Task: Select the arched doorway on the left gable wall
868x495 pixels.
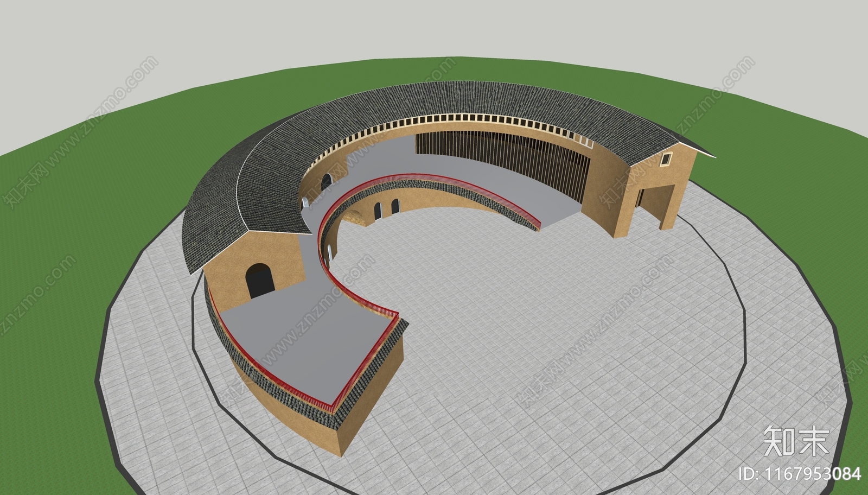Action: [260, 281]
